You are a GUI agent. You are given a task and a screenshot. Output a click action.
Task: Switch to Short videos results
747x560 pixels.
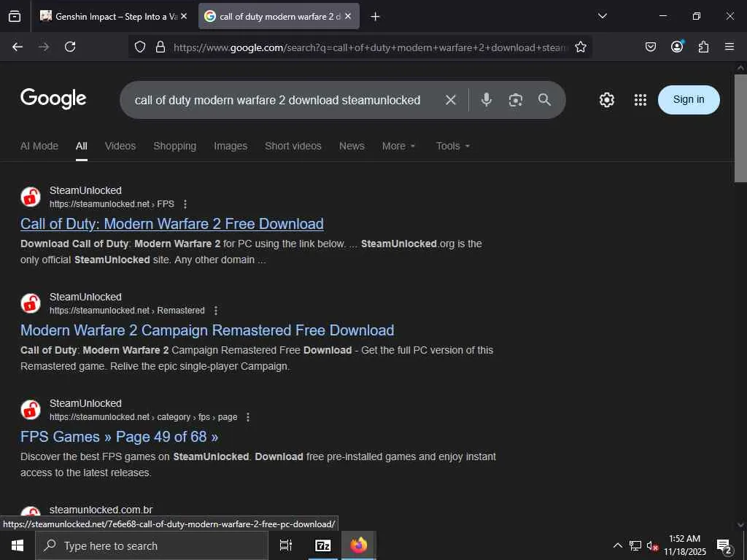[293, 146]
